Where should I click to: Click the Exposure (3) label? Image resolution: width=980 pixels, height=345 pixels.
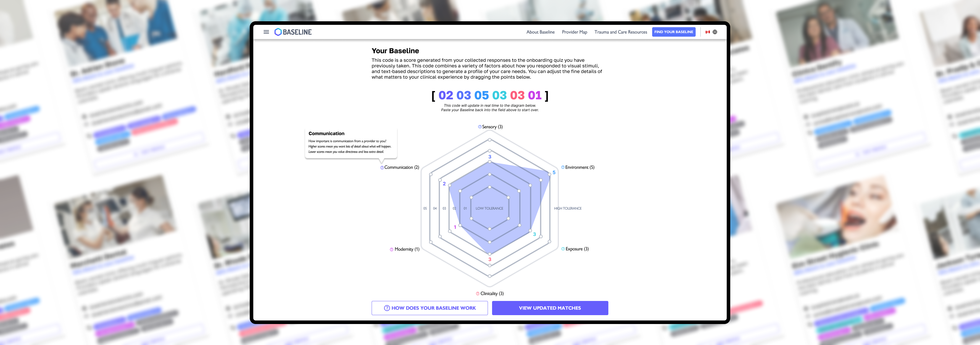(577, 249)
